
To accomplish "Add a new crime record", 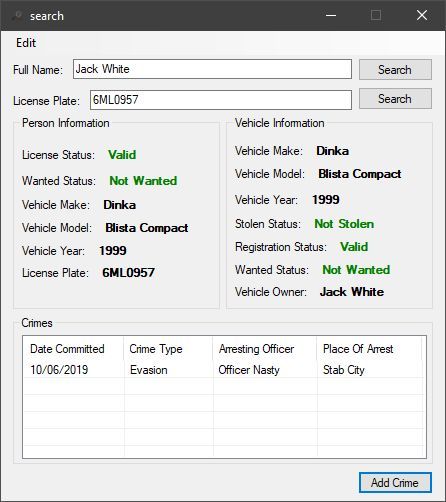I will point(395,482).
